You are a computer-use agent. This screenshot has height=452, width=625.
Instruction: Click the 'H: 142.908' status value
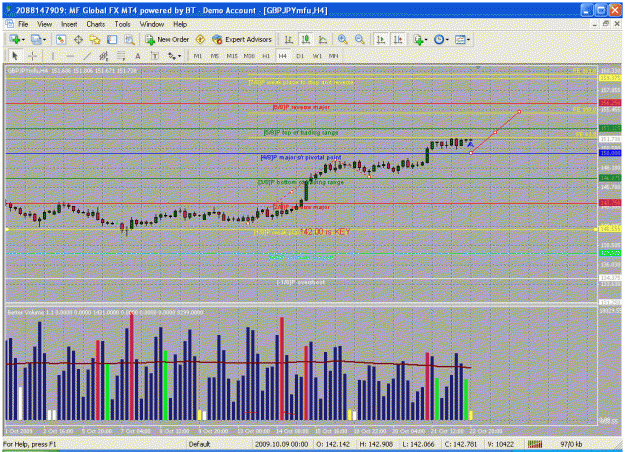pos(376,444)
